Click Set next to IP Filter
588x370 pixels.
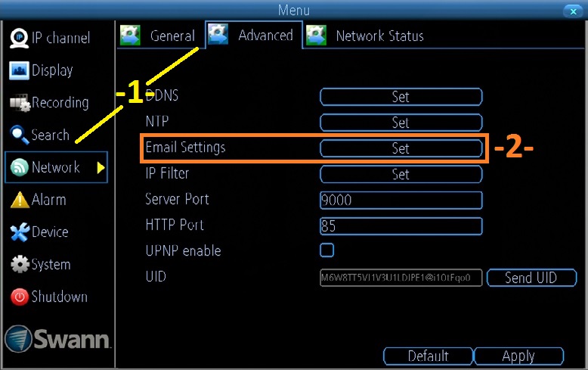[x=401, y=174]
